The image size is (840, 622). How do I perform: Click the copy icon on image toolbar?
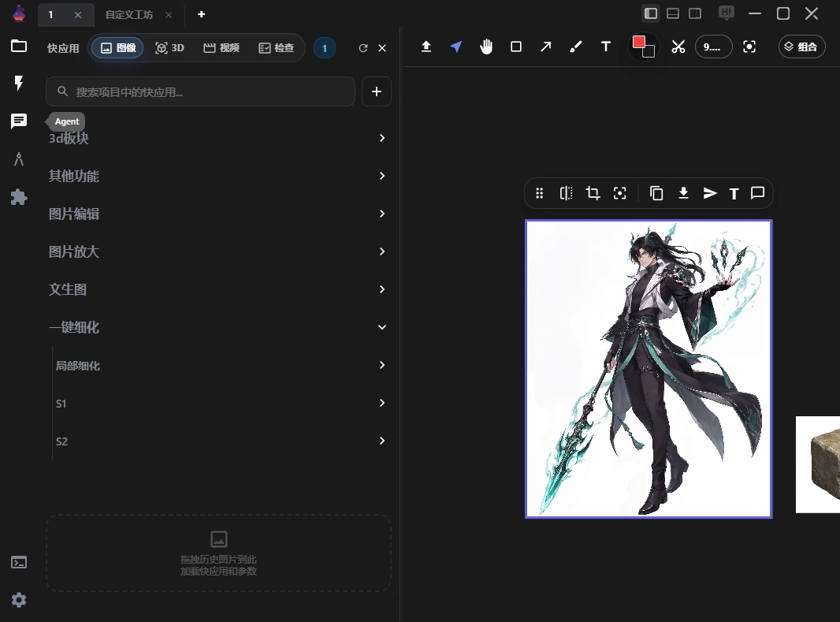coord(656,193)
